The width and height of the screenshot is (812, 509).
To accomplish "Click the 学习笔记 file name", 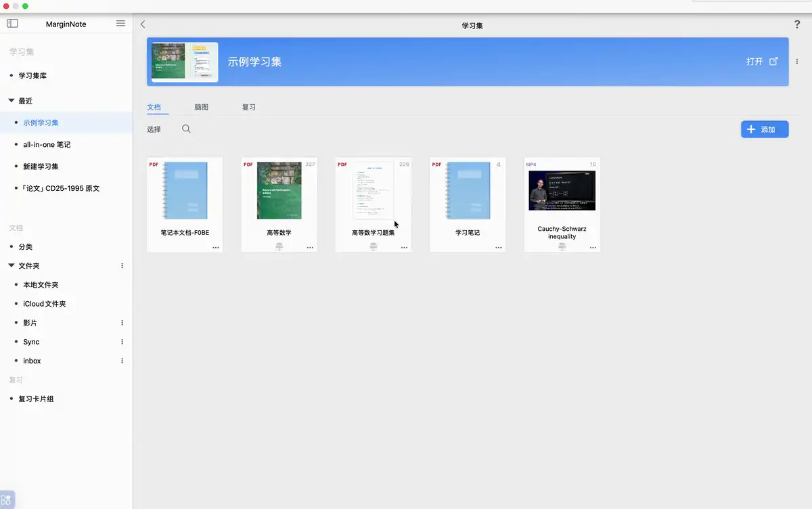I will [x=468, y=233].
